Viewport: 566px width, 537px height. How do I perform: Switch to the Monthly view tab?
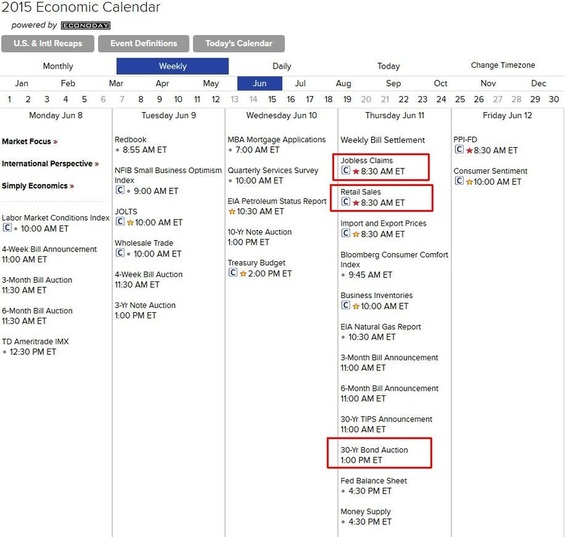point(58,66)
